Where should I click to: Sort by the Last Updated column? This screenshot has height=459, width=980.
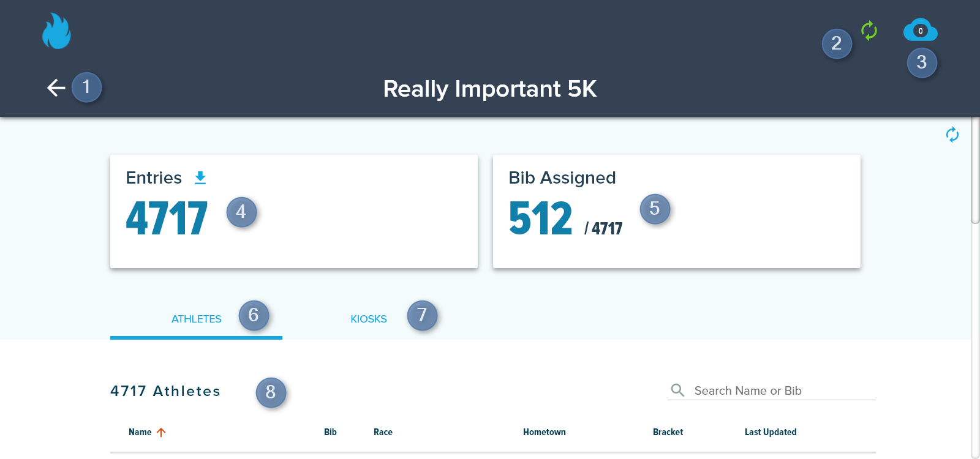(771, 432)
